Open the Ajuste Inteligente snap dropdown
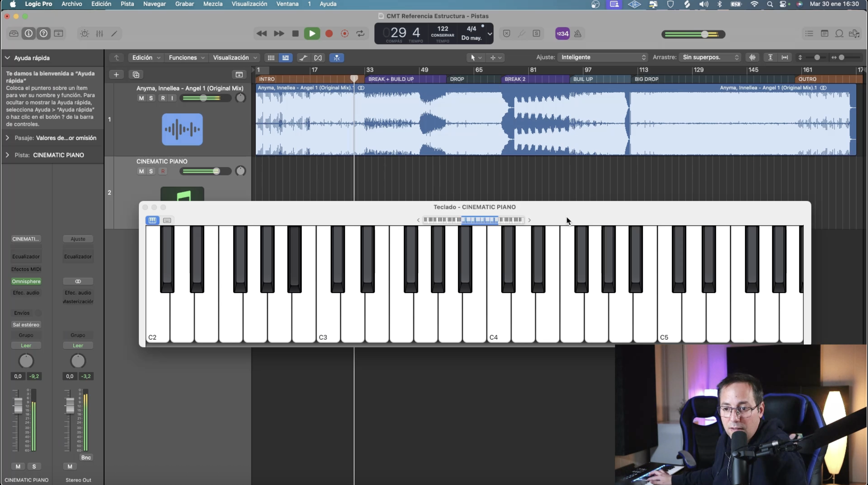This screenshot has width=868, height=485. click(x=602, y=57)
